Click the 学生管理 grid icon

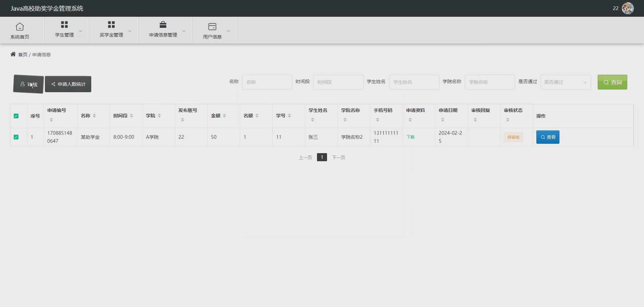(64, 24)
